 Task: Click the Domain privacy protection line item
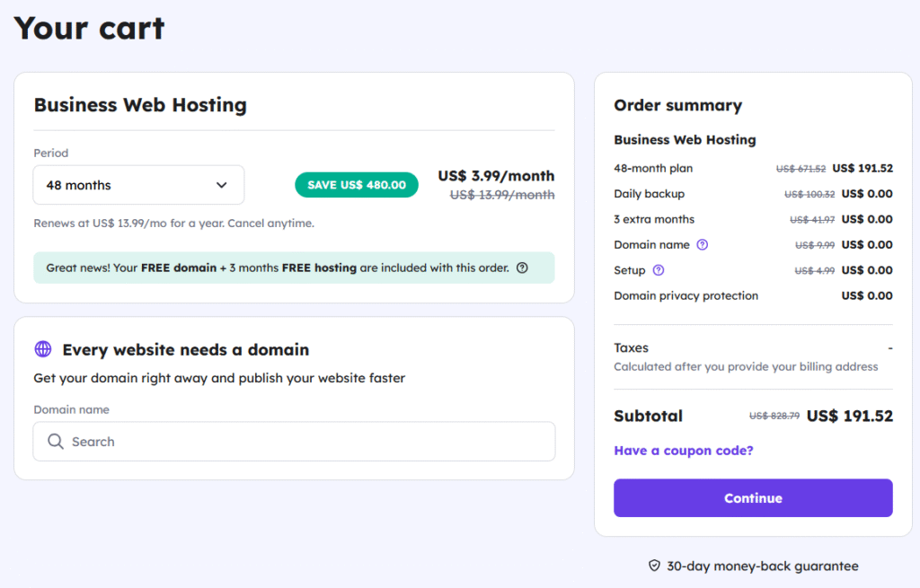click(x=686, y=295)
